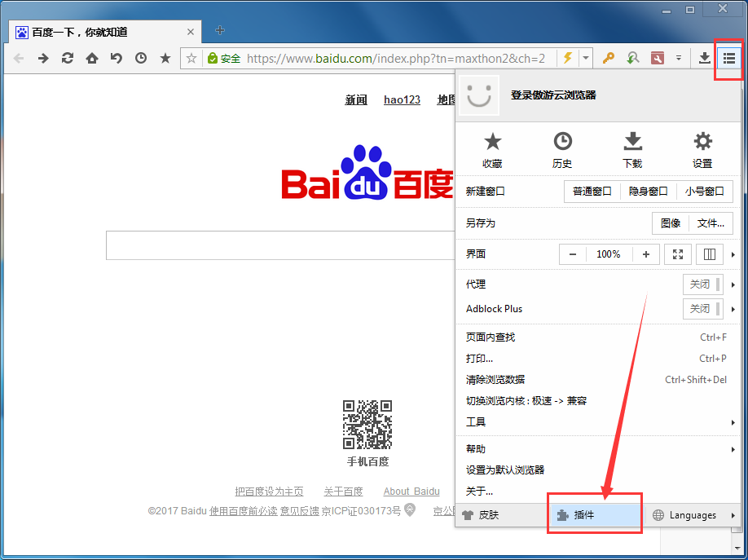Image resolution: width=748 pixels, height=560 pixels.
Task: Expand the toolbar extensions dropdown arrow
Action: pyautogui.click(x=679, y=58)
